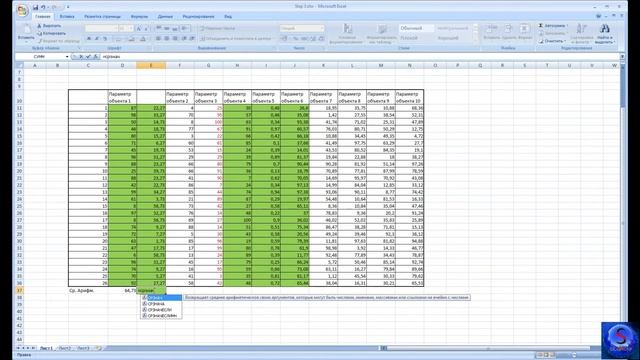Select СРЗНАЧЕСЛИ in the autocomplete list
640x360 pixels.
(161, 310)
